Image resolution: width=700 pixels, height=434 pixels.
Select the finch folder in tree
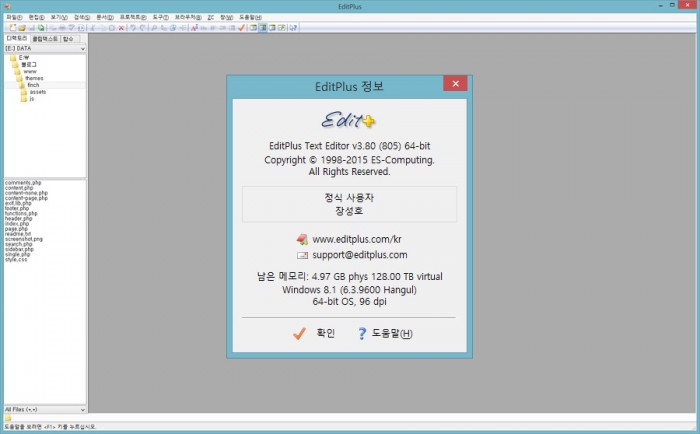tap(33, 85)
